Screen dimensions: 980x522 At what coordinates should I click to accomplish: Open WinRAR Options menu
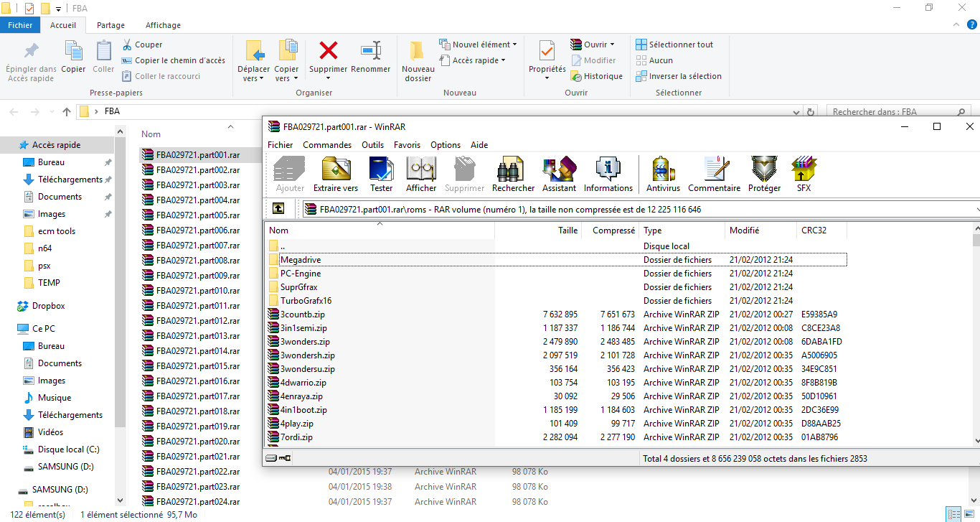[446, 144]
